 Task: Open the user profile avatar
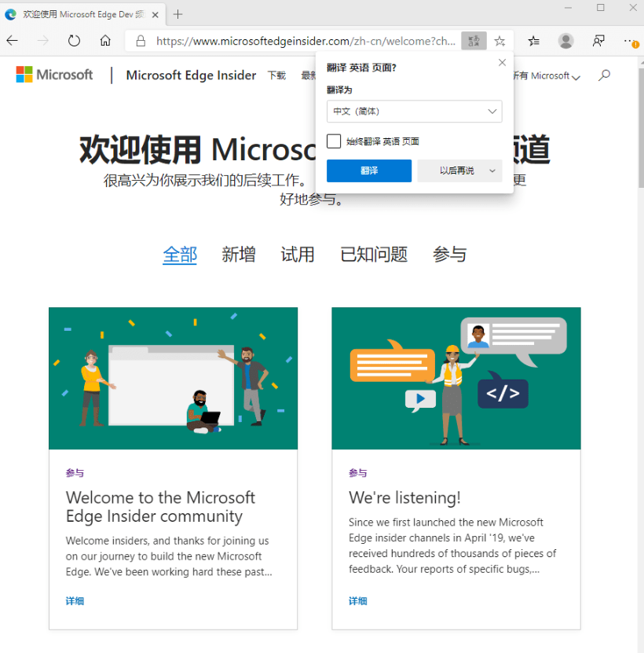point(565,41)
